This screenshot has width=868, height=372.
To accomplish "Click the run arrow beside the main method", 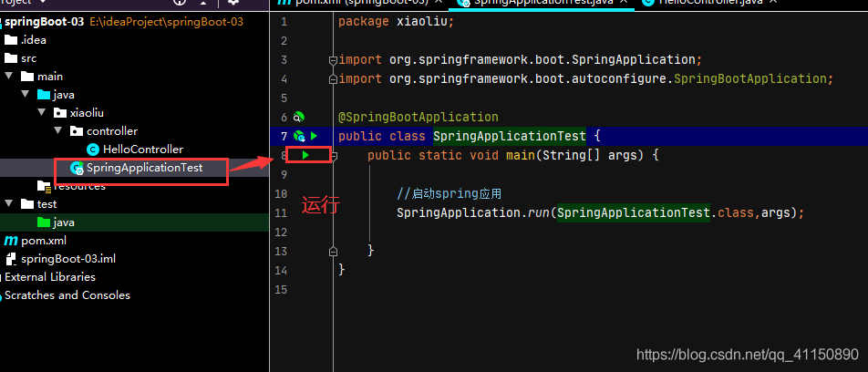I will pyautogui.click(x=305, y=156).
